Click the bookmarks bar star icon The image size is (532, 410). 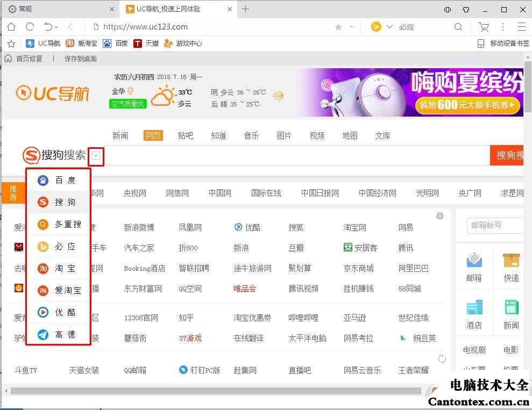11,44
